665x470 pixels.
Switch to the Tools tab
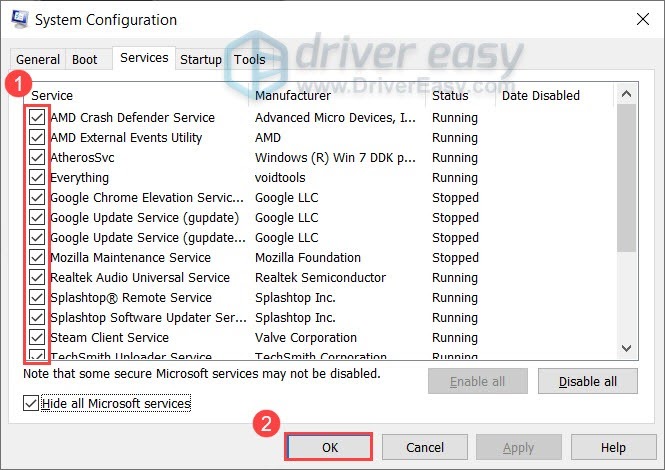pos(249,60)
